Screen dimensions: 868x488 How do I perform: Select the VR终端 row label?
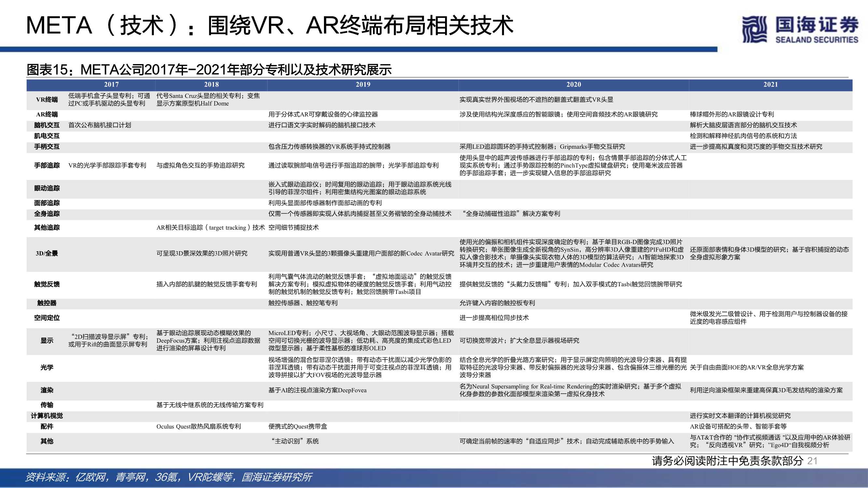coord(47,100)
